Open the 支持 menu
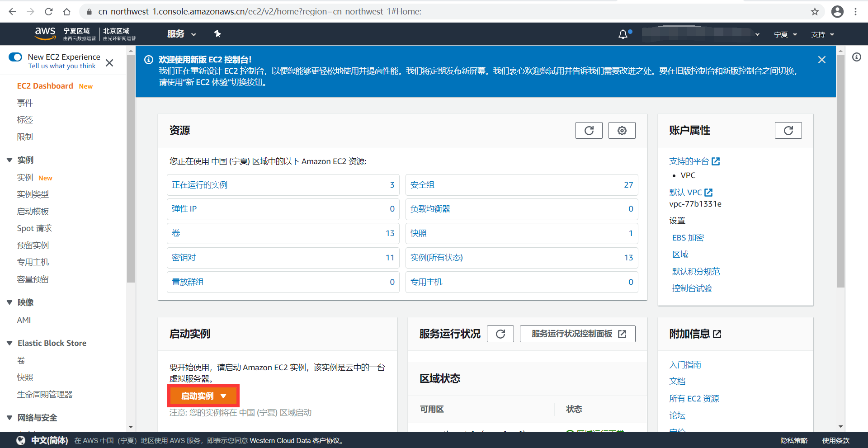Image resolution: width=868 pixels, height=448 pixels. pyautogui.click(x=821, y=34)
